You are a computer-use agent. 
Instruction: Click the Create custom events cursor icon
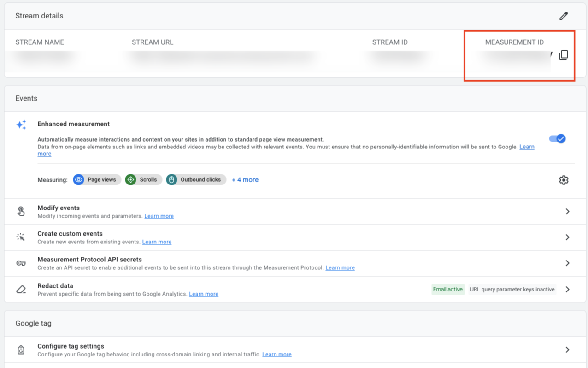tap(21, 237)
